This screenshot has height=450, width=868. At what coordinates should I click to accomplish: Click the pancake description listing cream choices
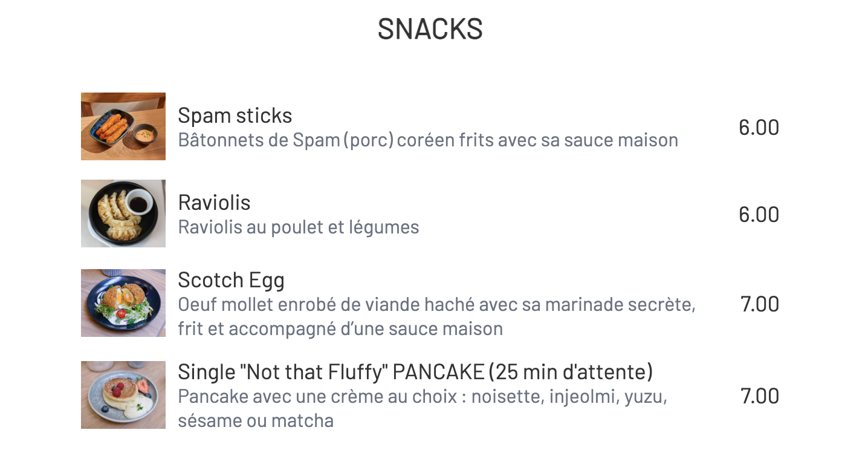pos(423,408)
